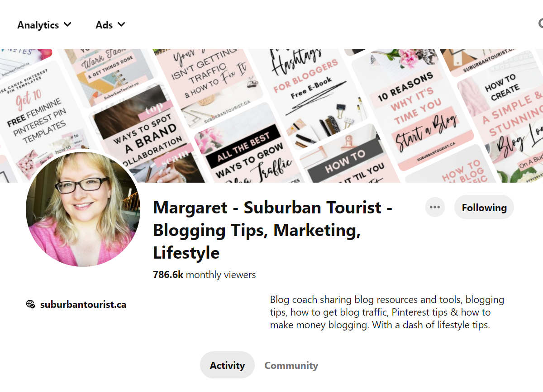
Task: Visit the suburbantourist.ca website link
Action: tap(83, 304)
